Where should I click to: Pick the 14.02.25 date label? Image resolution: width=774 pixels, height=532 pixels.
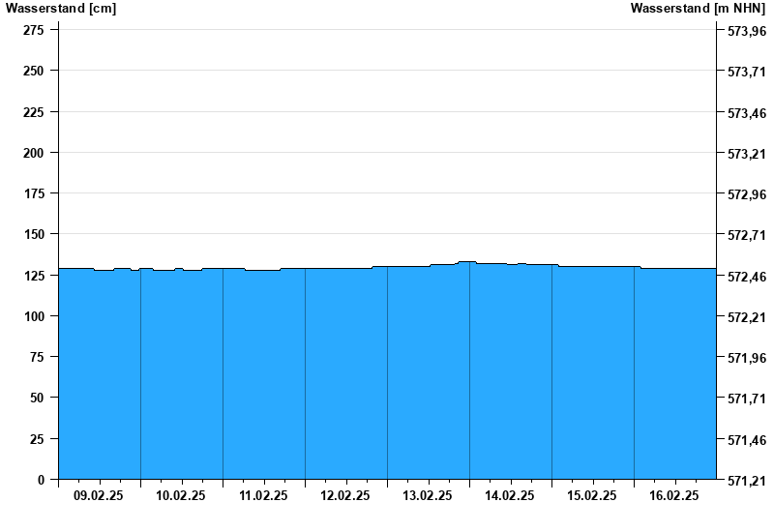pos(510,496)
